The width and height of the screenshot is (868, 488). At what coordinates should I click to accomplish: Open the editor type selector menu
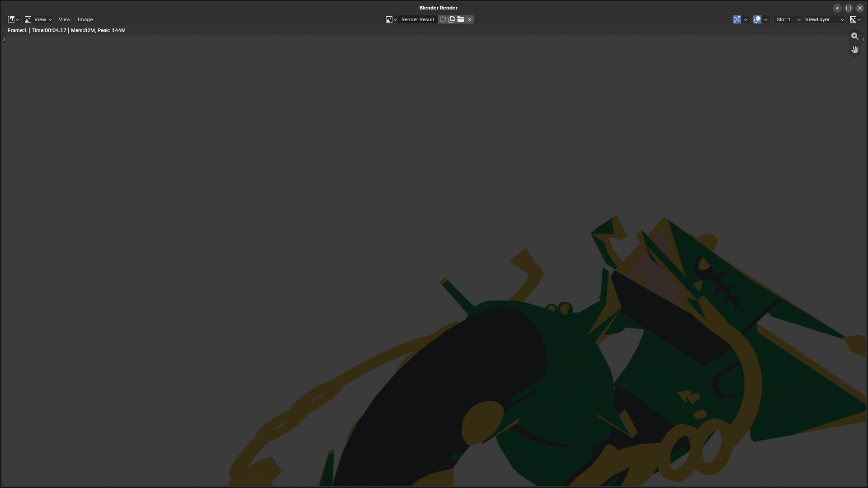coord(13,19)
